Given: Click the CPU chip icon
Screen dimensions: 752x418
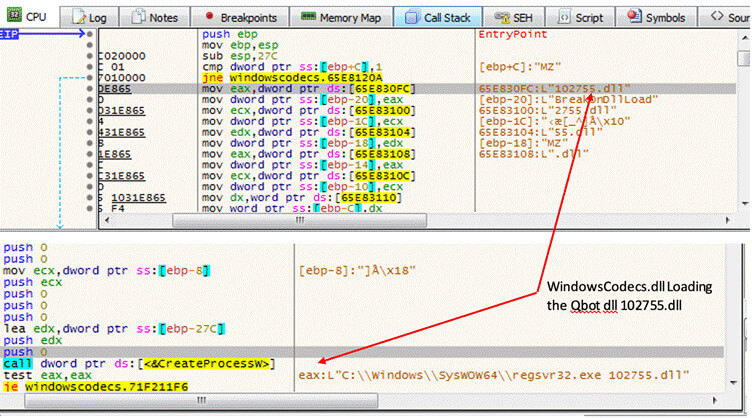Looking at the screenshot, I should (x=14, y=15).
